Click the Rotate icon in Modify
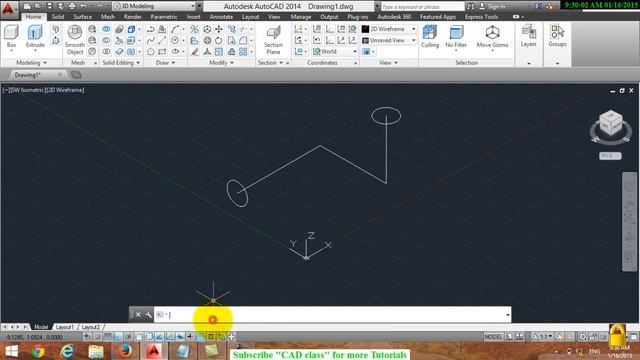The height and width of the screenshot is (360, 640). pyautogui.click(x=219, y=40)
